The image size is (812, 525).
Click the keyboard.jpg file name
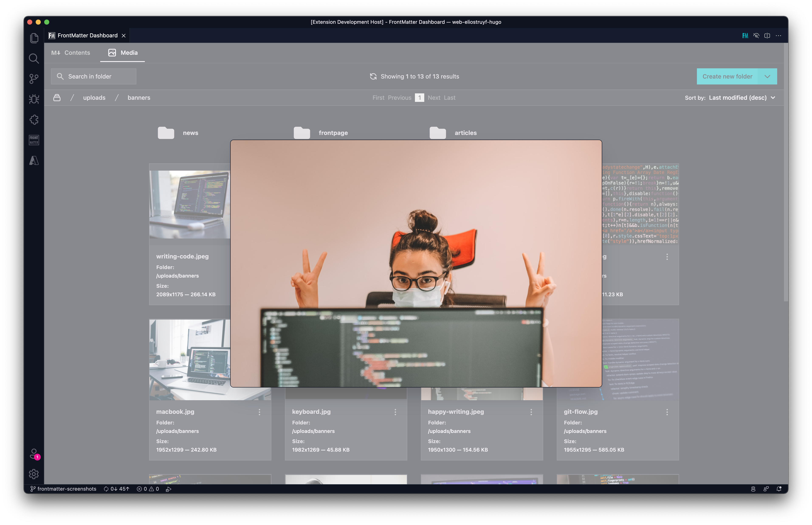[311, 411]
